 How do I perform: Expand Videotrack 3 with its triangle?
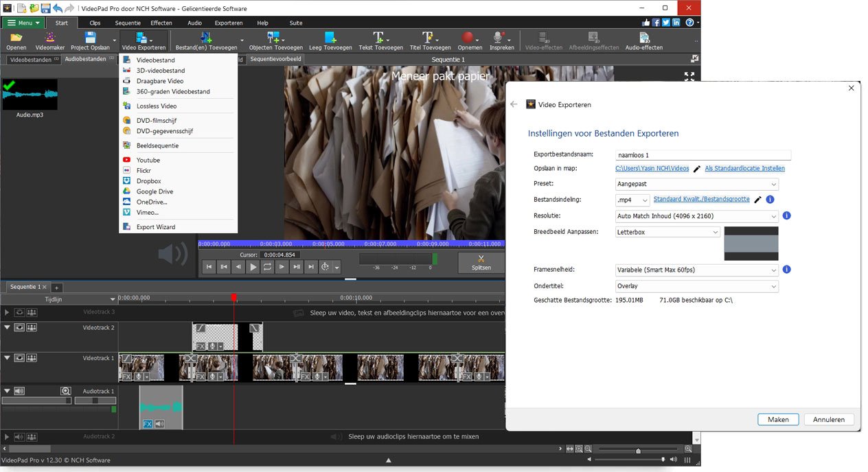click(x=7, y=311)
